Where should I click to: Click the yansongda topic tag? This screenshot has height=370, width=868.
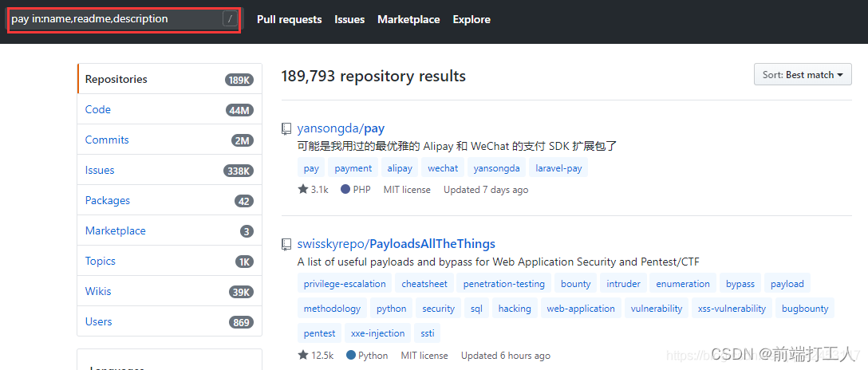[x=496, y=168]
